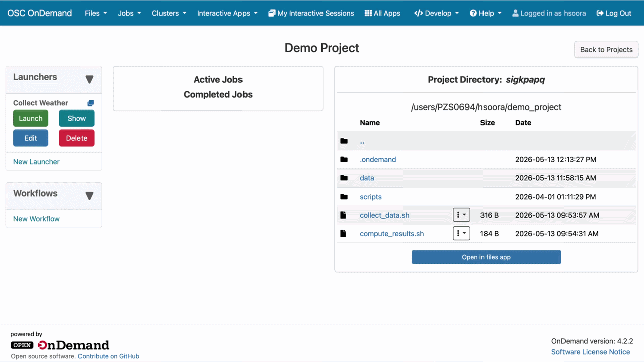Viewport: 644px width, 362px height.
Task: Go to My Interactive Sessions
Action: point(311,13)
